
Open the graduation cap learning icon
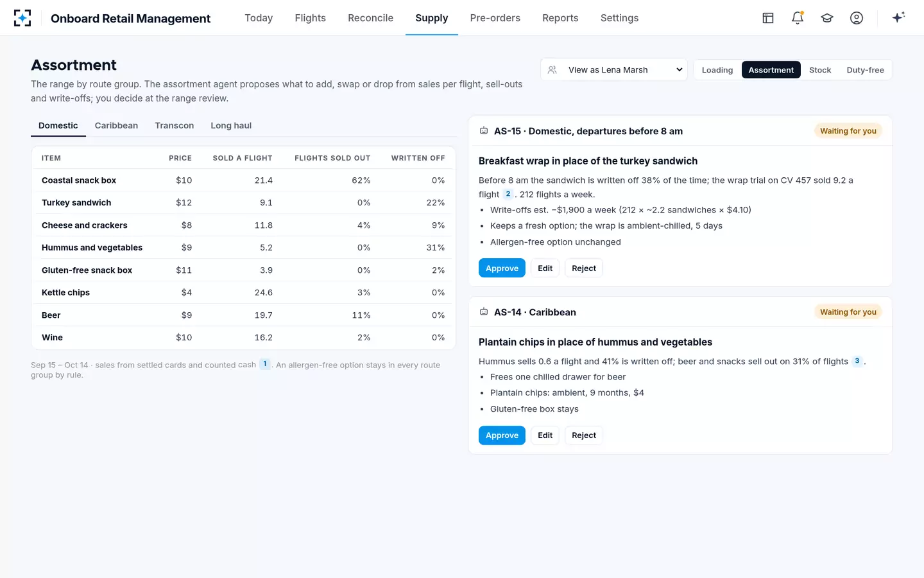pos(827,18)
